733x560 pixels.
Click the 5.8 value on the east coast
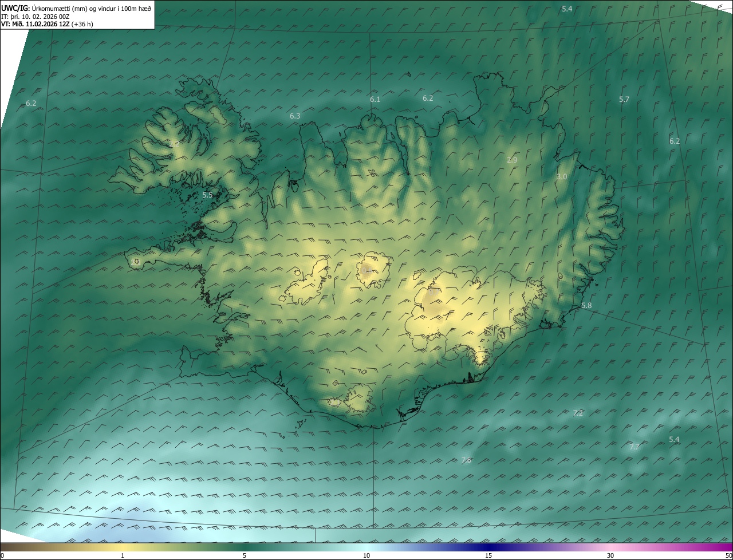tap(586, 306)
